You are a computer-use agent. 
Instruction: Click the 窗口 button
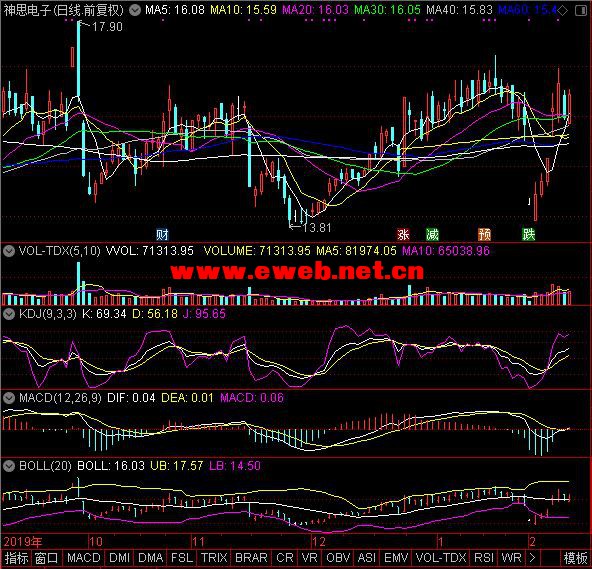[x=46, y=558]
